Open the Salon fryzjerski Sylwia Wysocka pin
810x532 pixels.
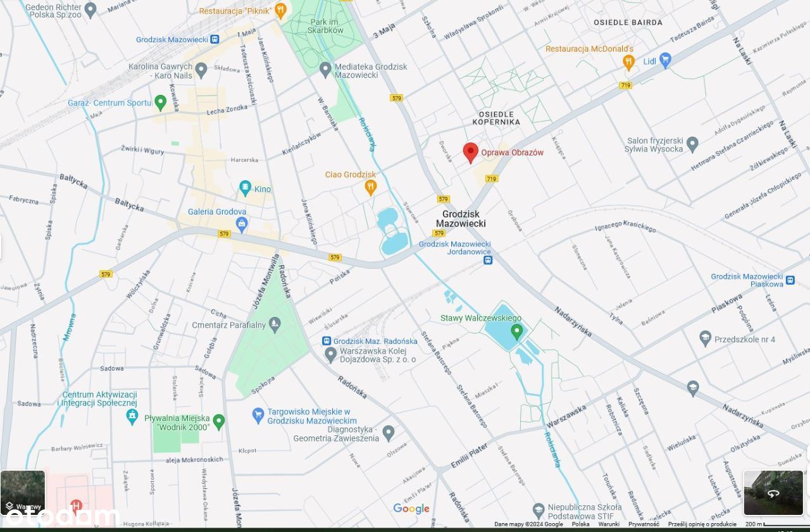[692, 144]
